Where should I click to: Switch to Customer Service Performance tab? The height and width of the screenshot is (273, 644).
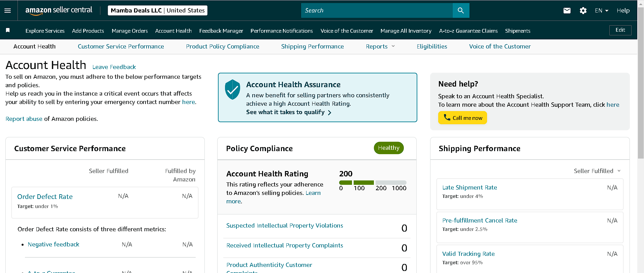121,46
